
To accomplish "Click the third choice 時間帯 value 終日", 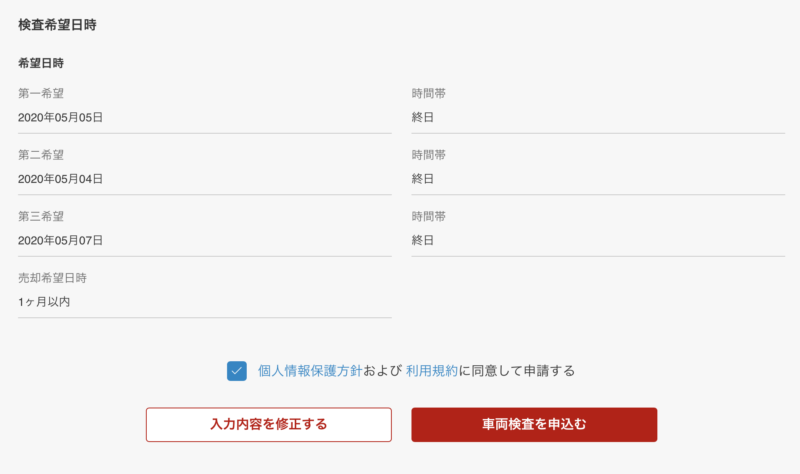I will tap(423, 240).
